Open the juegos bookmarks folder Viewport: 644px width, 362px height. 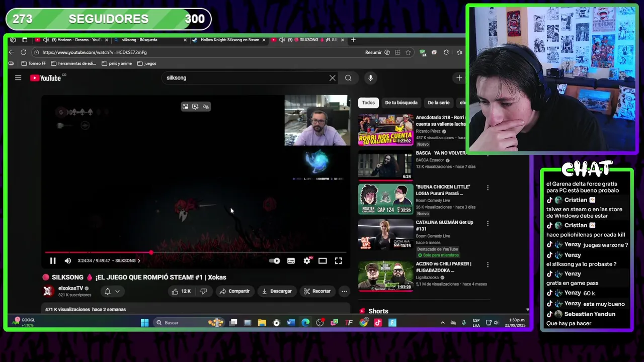coord(146,63)
